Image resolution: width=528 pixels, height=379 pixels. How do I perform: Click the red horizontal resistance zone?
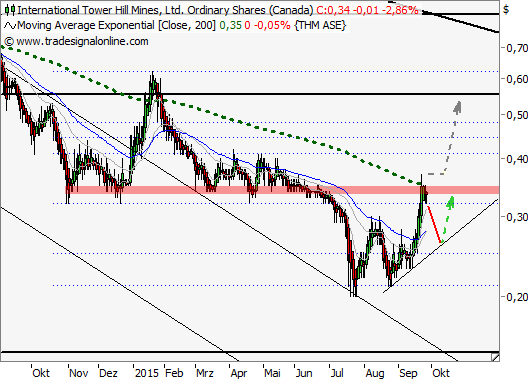pos(282,190)
